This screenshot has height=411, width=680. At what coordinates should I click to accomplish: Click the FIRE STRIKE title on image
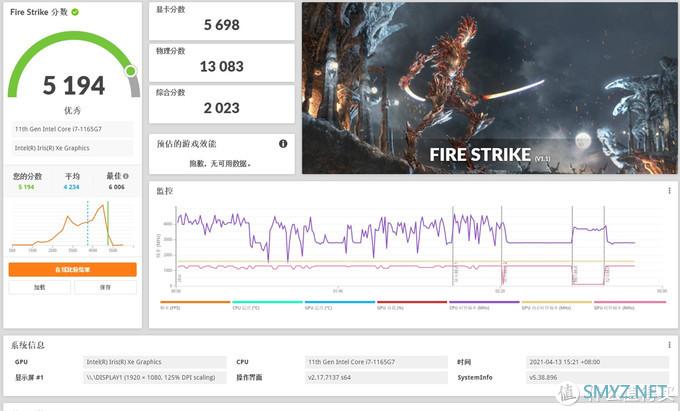click(480, 155)
